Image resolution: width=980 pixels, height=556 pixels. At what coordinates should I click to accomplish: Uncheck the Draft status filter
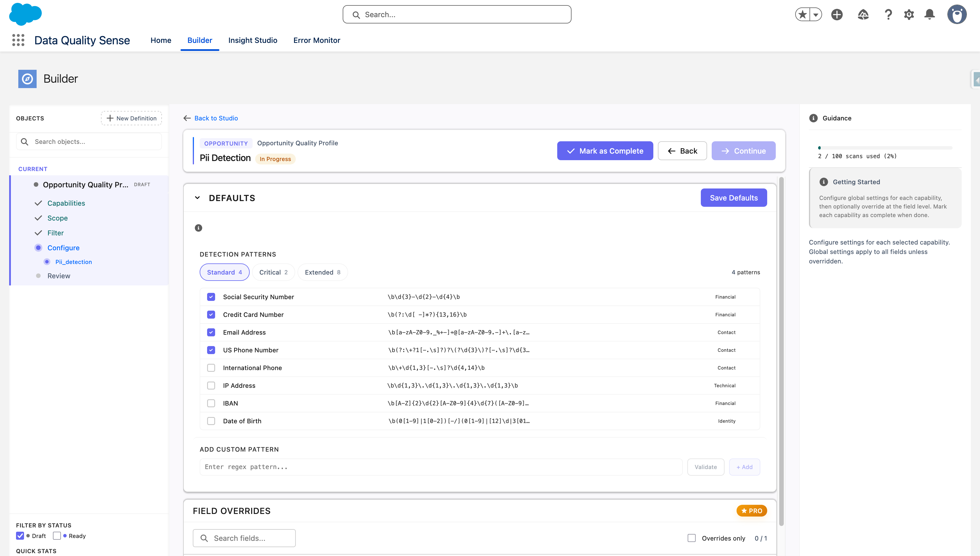click(x=20, y=536)
